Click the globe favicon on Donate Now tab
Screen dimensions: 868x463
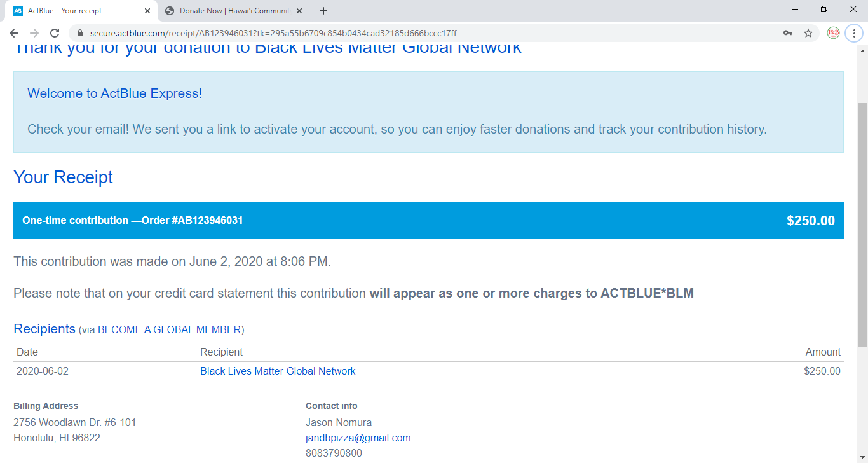click(x=169, y=11)
